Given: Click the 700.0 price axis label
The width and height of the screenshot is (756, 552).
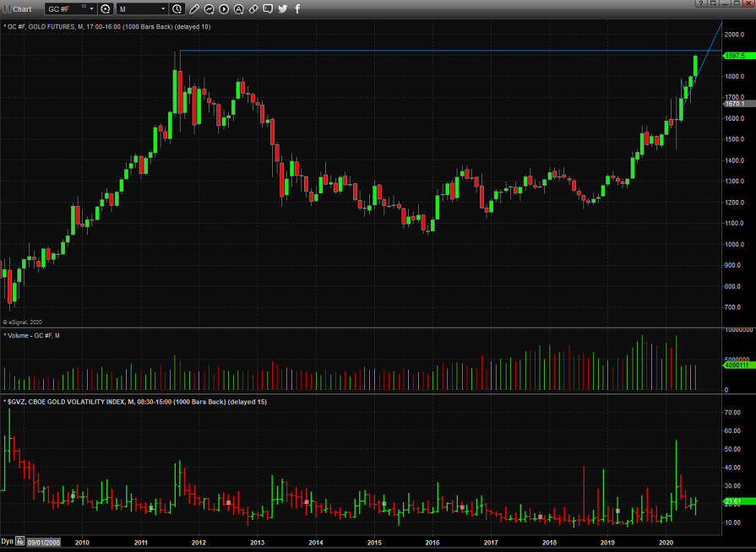Looking at the screenshot, I should click(734, 307).
